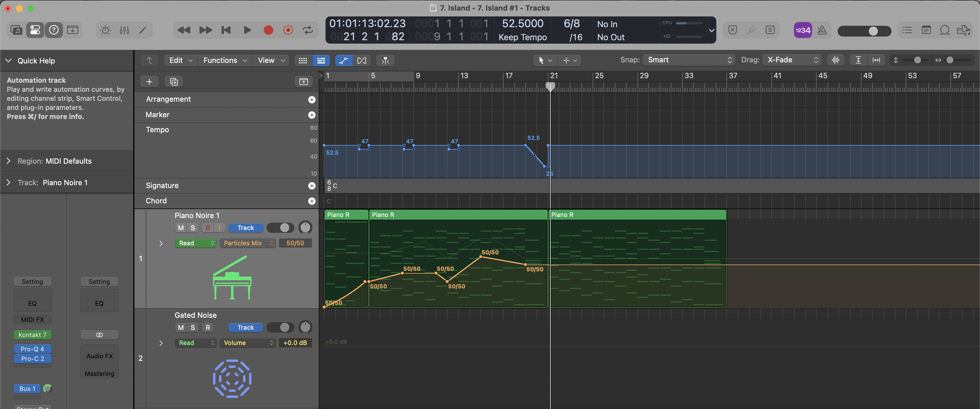
Task: Click the Record button in transport
Action: pyautogui.click(x=268, y=30)
